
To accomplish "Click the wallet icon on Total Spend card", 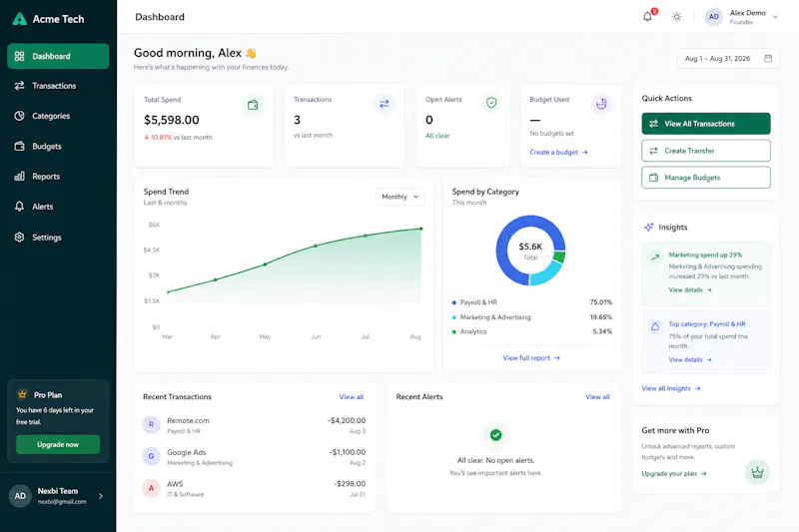I will pyautogui.click(x=253, y=105).
